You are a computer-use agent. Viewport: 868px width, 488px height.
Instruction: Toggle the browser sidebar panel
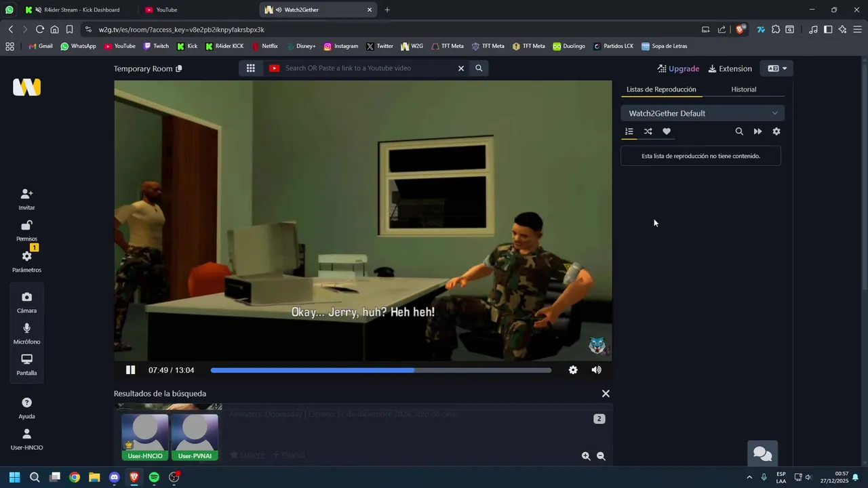(x=828, y=29)
